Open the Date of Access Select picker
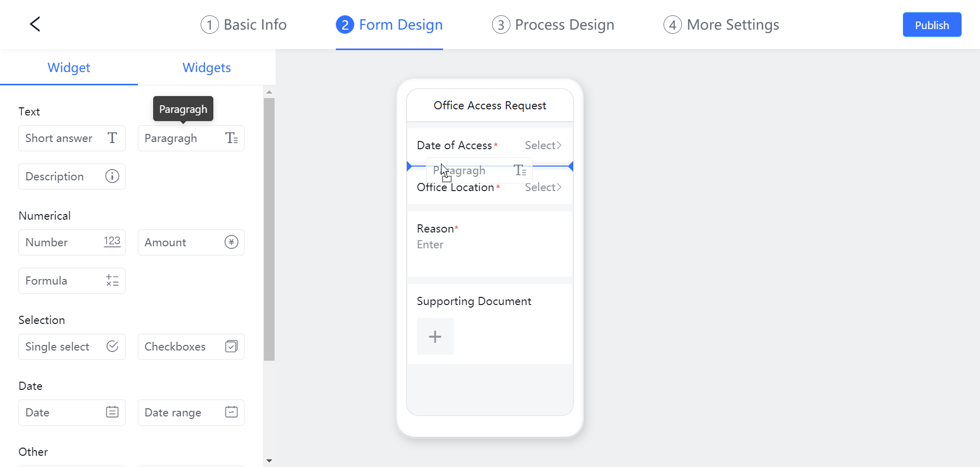 [x=543, y=145]
